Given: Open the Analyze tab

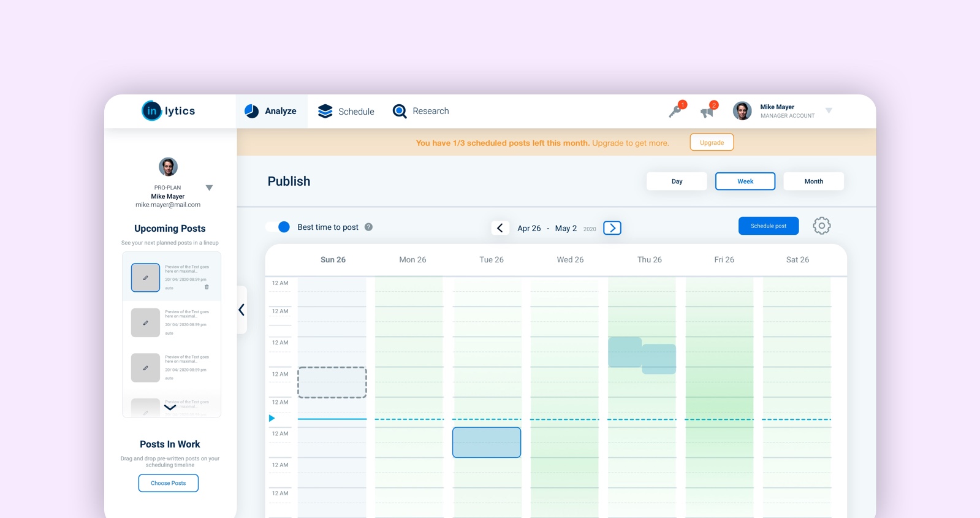Looking at the screenshot, I should 271,111.
